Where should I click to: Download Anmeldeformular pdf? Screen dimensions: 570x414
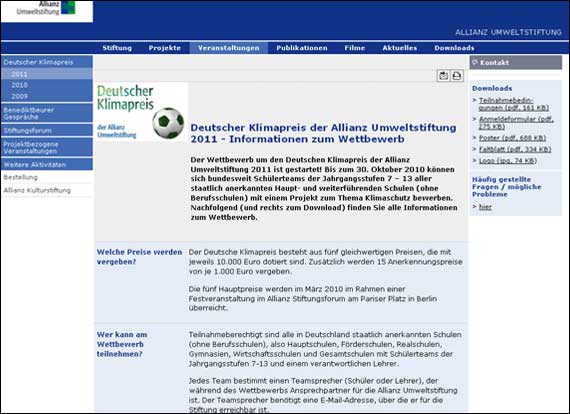point(516,123)
